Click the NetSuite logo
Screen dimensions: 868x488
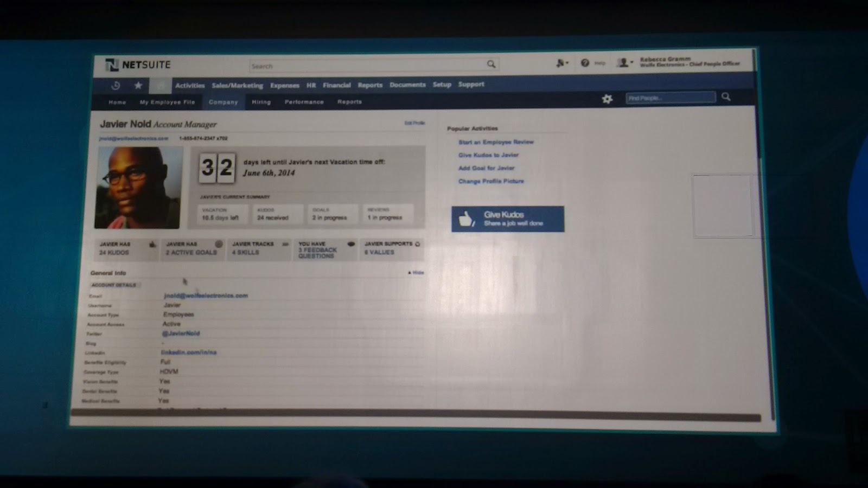138,65
